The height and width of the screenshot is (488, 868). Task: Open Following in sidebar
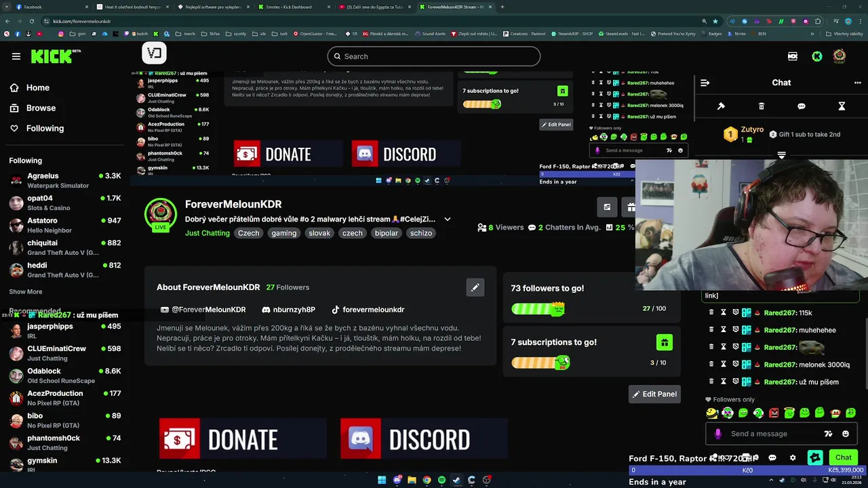click(x=37, y=128)
